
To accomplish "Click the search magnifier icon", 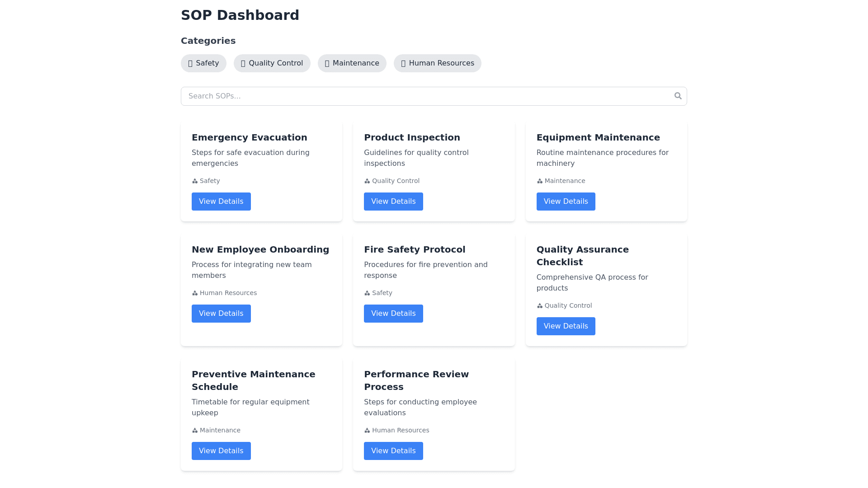I will [678, 96].
